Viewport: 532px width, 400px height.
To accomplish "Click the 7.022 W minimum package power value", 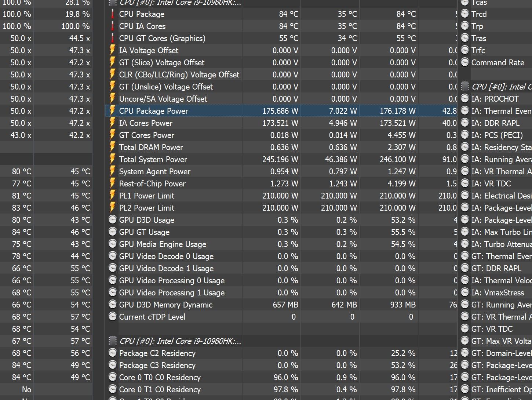I will (343, 111).
